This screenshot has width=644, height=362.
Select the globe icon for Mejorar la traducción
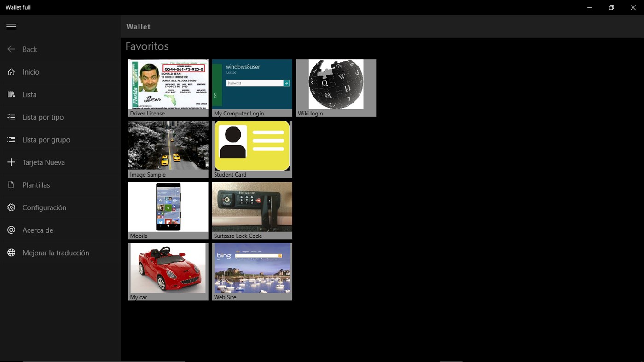11,252
